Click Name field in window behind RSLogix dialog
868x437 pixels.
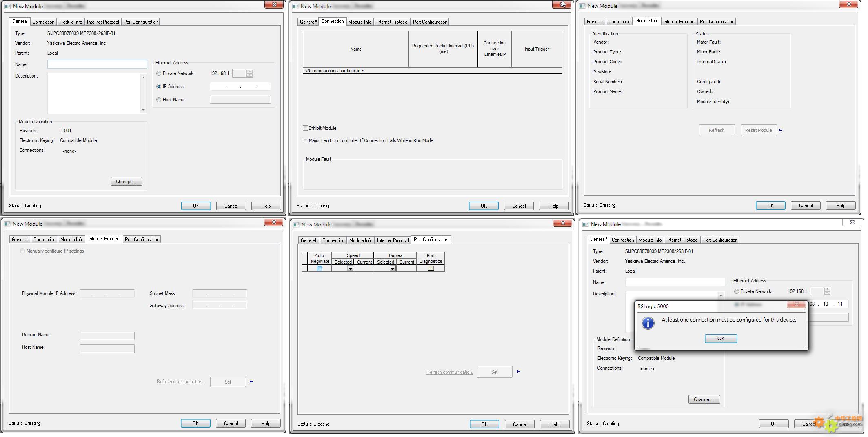[675, 282]
